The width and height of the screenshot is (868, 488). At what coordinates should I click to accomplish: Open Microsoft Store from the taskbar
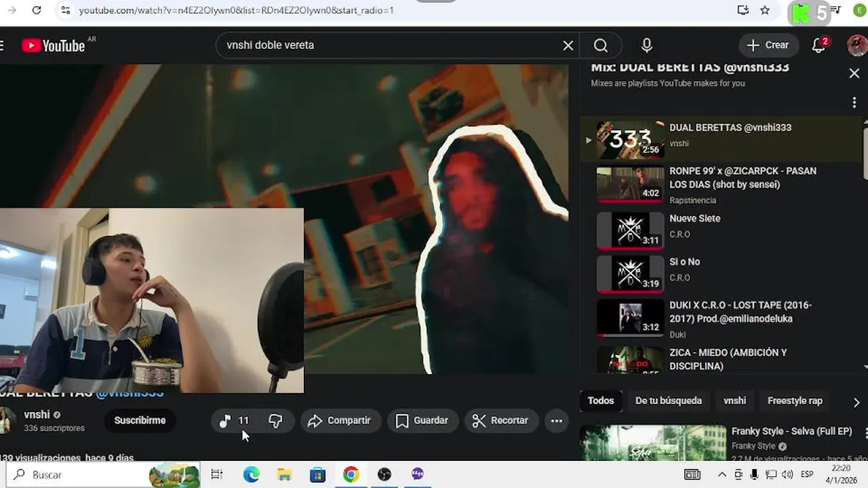click(x=317, y=474)
